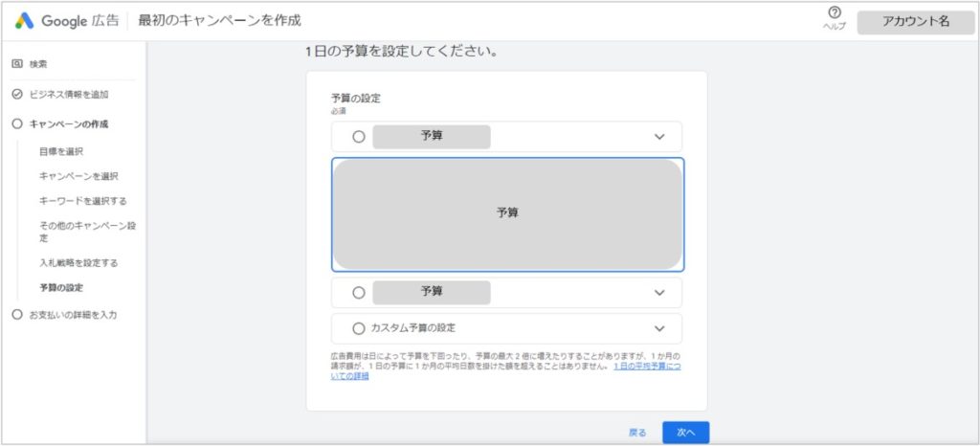Image resolution: width=980 pixels, height=446 pixels.
Task: Open その他のキャンペーン設定 step
Action: click(87, 232)
